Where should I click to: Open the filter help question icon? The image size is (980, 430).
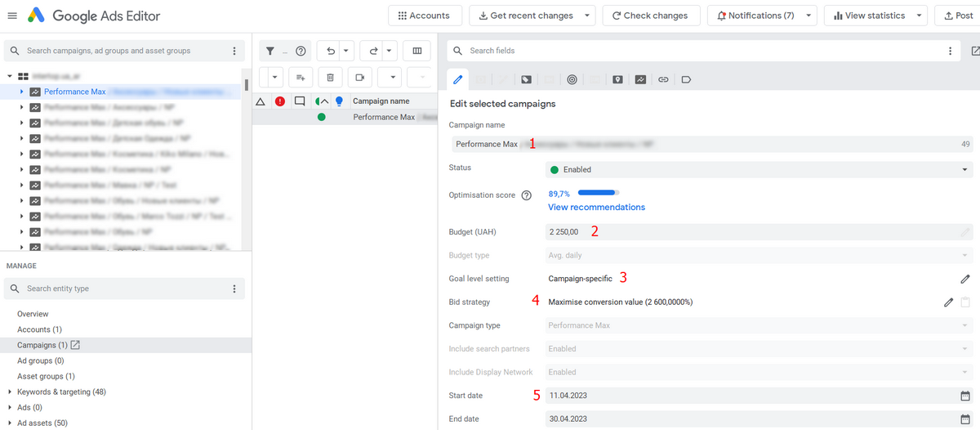pos(301,52)
